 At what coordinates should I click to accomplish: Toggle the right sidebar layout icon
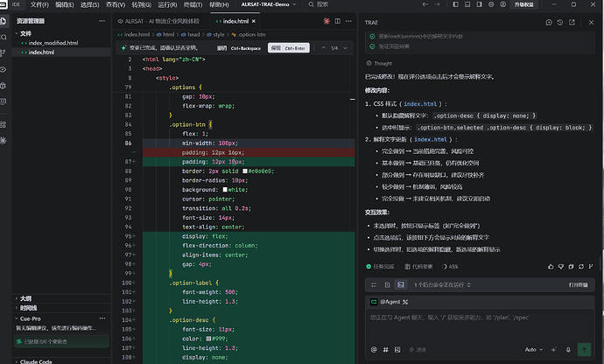click(x=479, y=4)
